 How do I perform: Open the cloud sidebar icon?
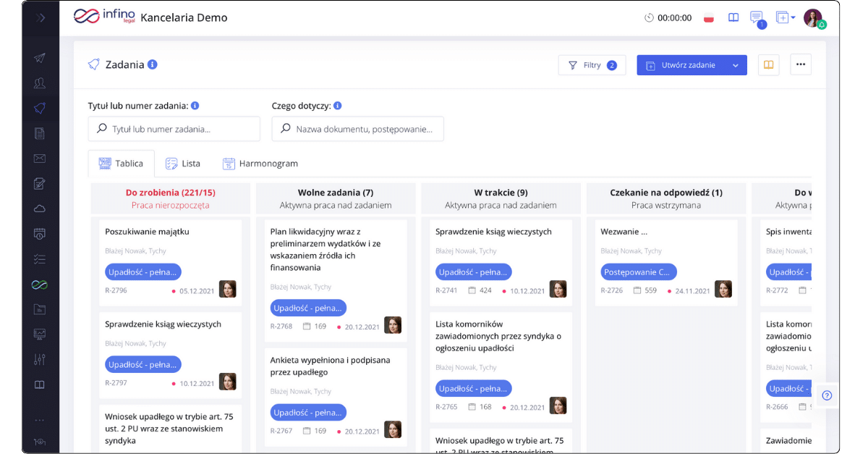point(40,209)
